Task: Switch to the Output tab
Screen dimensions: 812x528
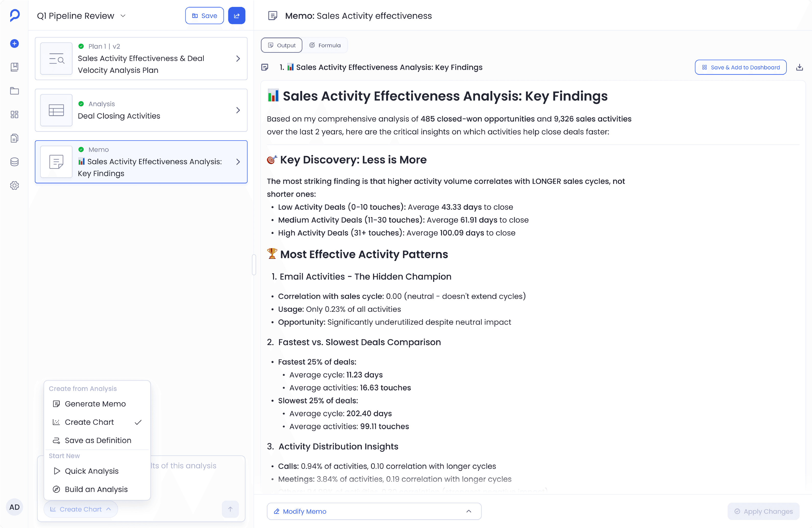Action: click(281, 45)
